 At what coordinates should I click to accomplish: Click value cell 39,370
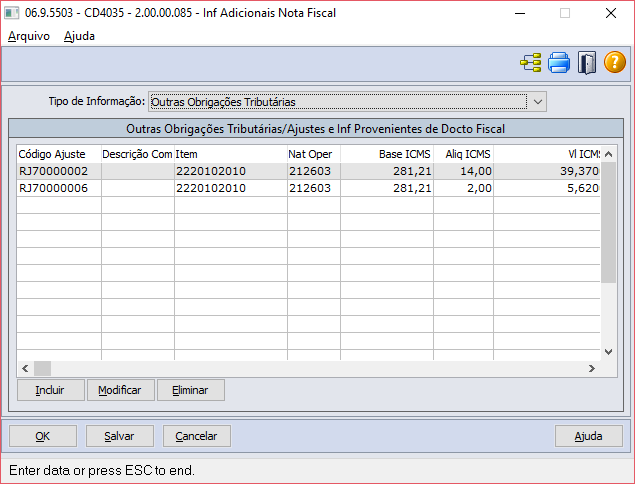[547, 171]
